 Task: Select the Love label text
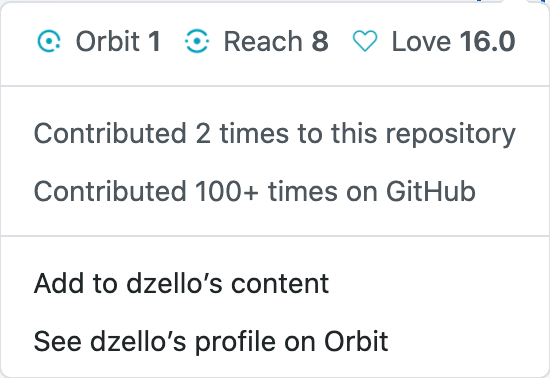point(421,41)
